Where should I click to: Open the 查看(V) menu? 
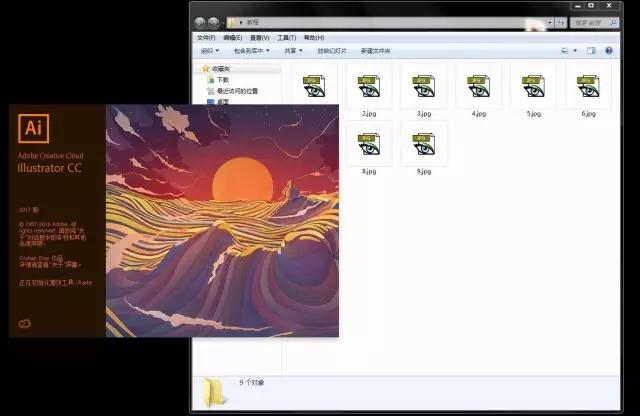[x=260, y=38]
